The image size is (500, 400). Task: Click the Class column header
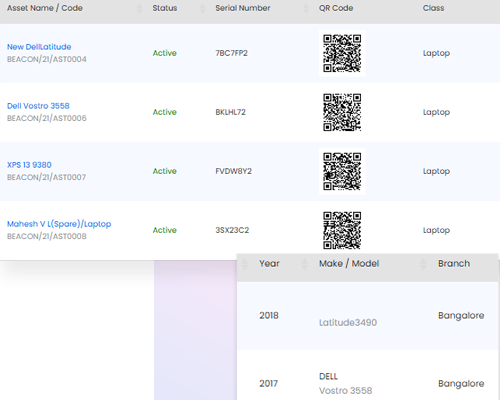point(433,8)
